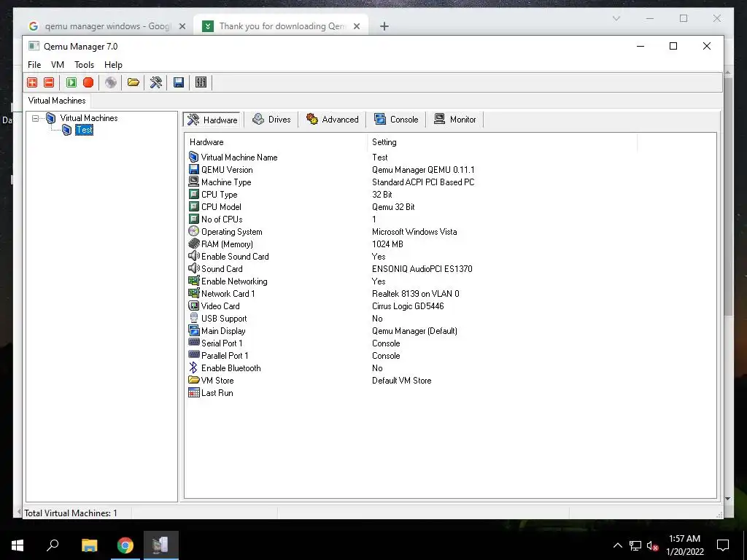Click the USB Support plug icon
This screenshot has height=560, width=747.
[193, 318]
